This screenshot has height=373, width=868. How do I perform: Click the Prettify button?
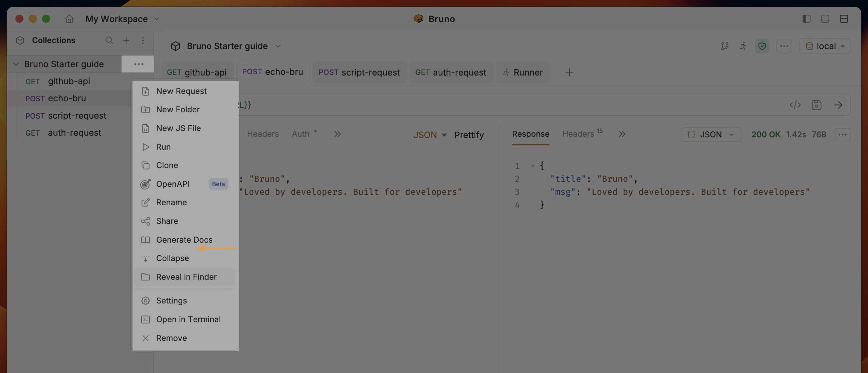pyautogui.click(x=469, y=135)
